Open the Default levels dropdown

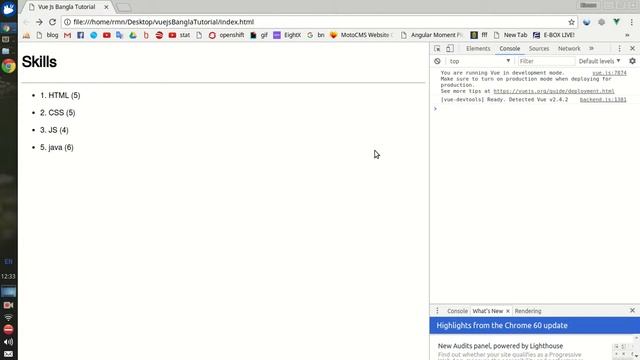599,61
